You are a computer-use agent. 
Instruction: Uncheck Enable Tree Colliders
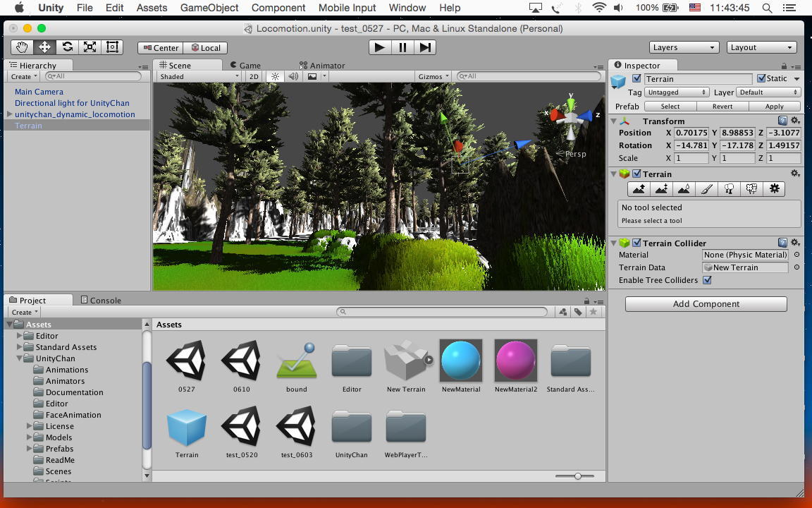pos(707,280)
